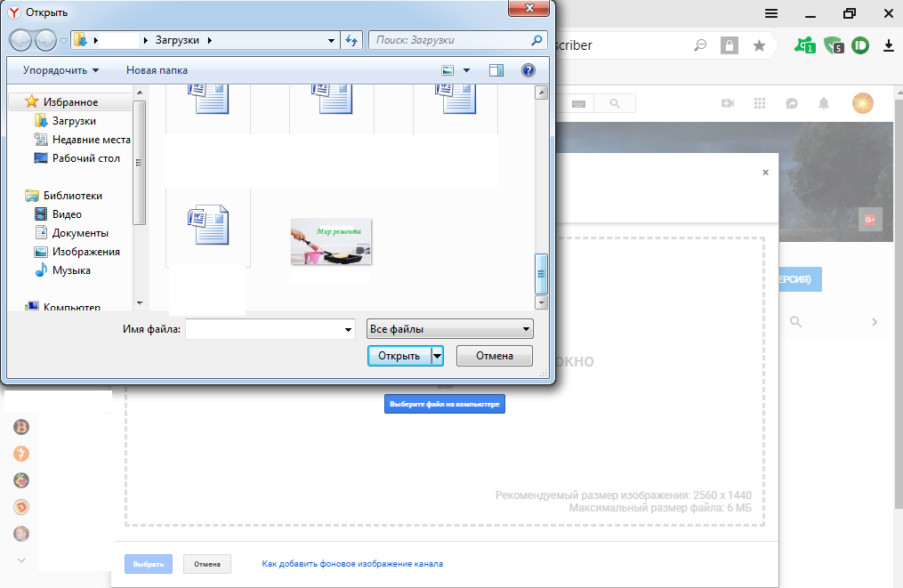This screenshot has width=903, height=588.
Task: Open the browser downloads arrow icon
Action: tap(888, 45)
